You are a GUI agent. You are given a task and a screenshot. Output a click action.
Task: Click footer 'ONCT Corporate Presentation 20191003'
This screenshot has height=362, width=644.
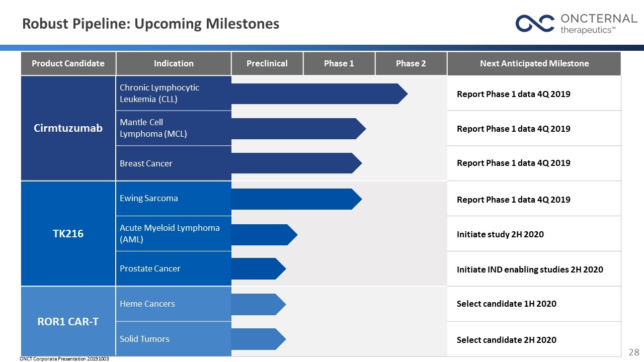(64, 359)
